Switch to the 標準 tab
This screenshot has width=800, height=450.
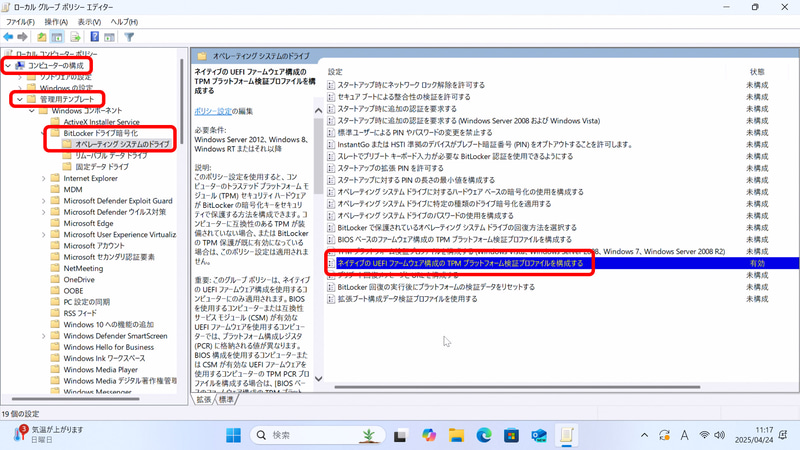coord(226,399)
